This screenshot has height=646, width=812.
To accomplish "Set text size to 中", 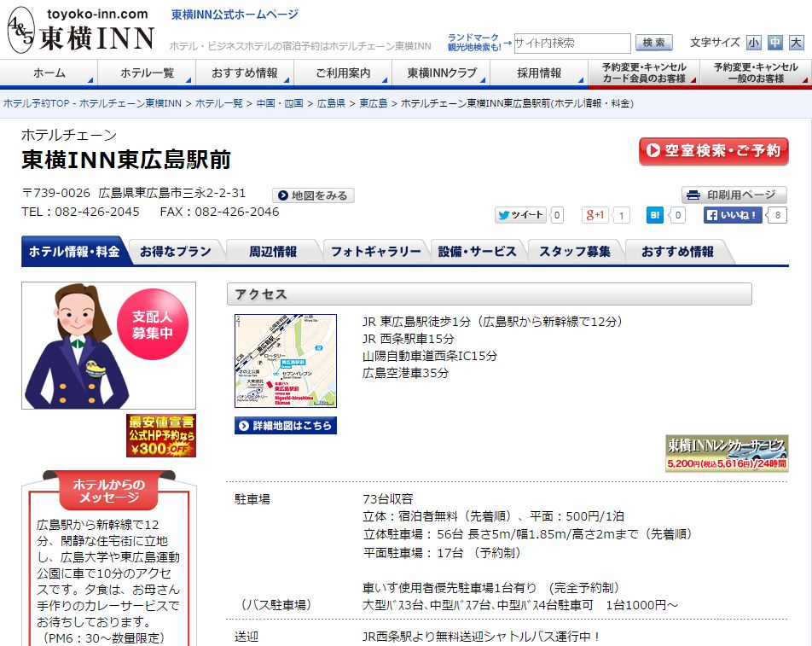I will click(774, 43).
